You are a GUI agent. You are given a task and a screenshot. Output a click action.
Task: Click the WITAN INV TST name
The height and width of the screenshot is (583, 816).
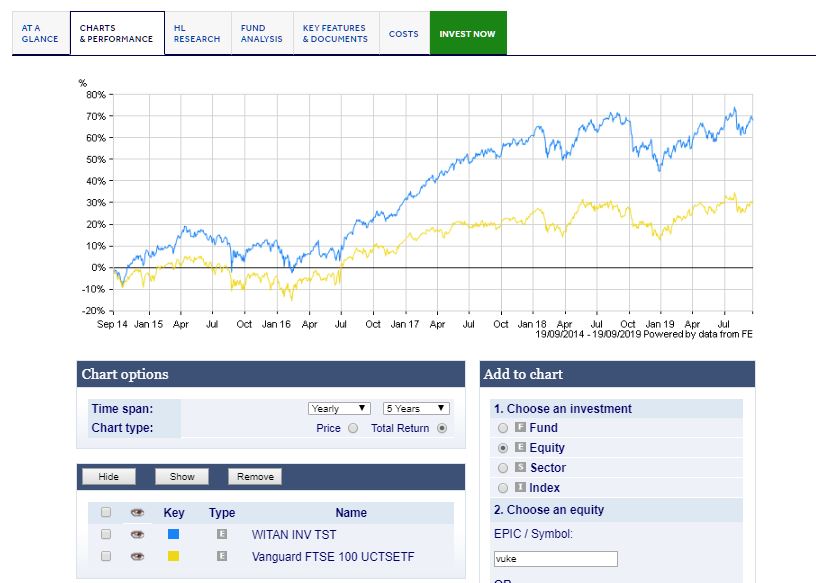pos(294,535)
